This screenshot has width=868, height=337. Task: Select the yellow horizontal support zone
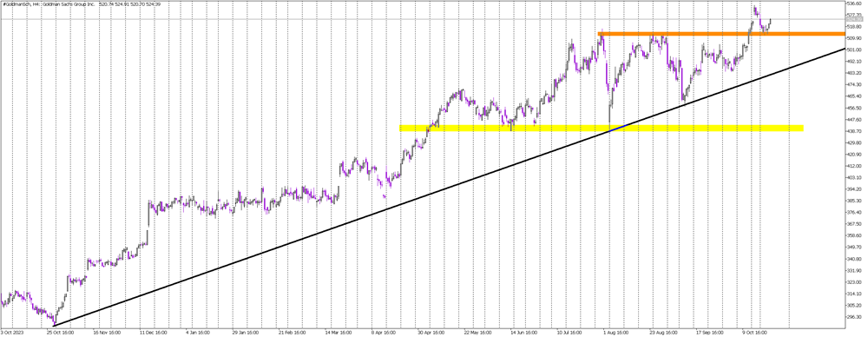pos(602,128)
